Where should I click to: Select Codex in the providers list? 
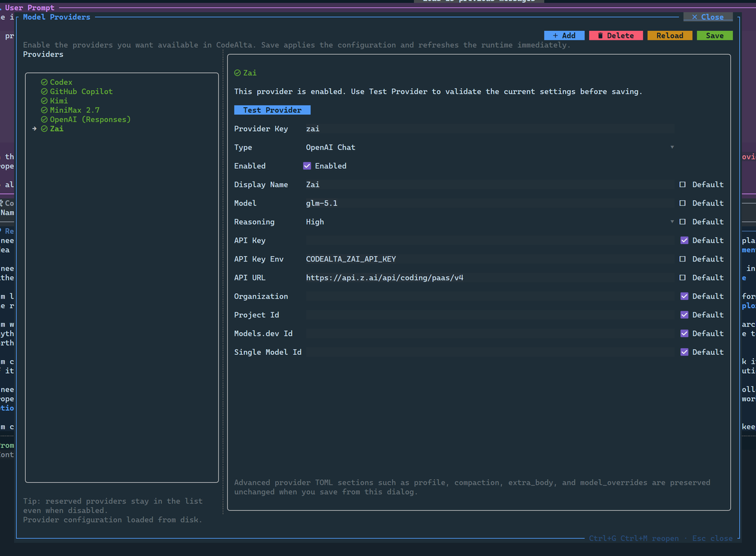click(61, 82)
